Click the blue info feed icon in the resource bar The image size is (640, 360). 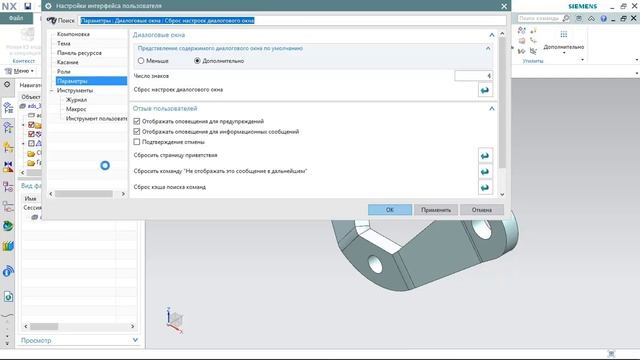(8, 271)
